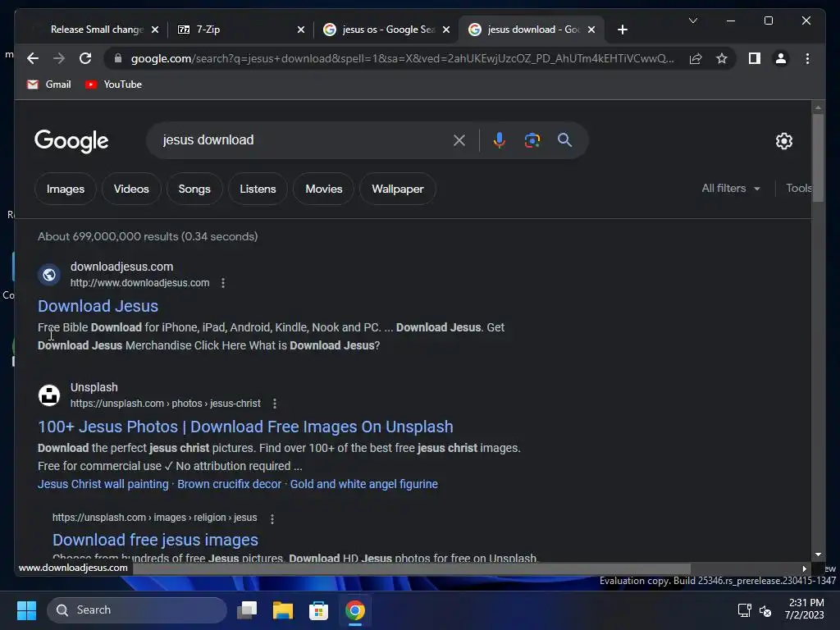Open 100+ Jesus Photos Unsplash link
This screenshot has height=630, width=840.
point(245,427)
